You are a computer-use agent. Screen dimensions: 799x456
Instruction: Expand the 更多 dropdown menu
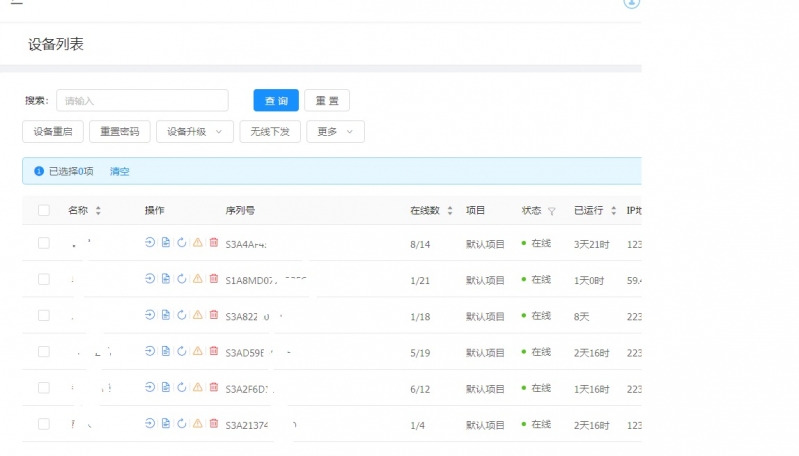pos(335,131)
